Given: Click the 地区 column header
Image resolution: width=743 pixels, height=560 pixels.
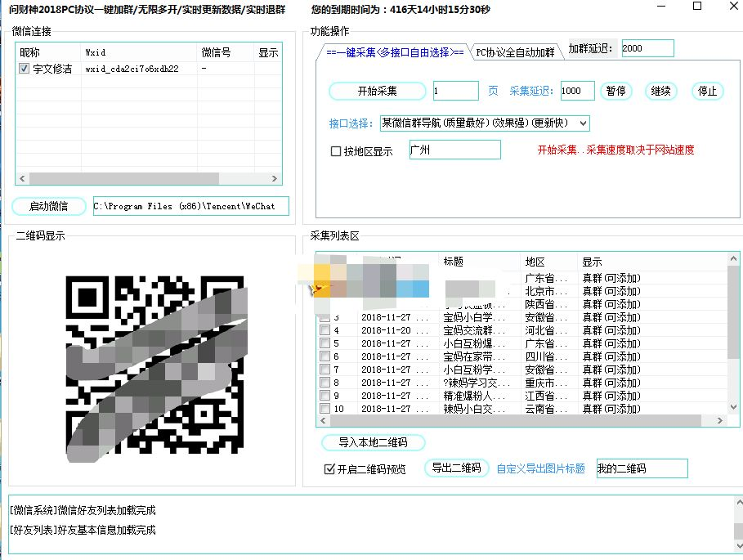Looking at the screenshot, I should coord(548,262).
